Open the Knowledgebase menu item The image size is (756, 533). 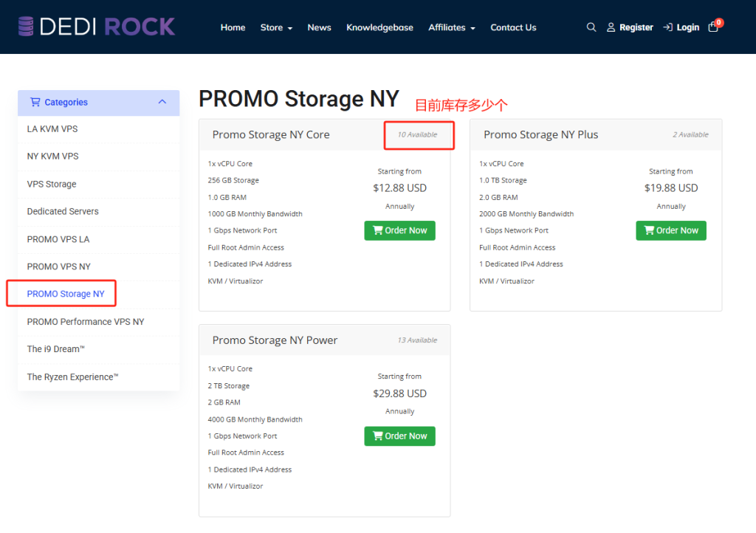379,27
